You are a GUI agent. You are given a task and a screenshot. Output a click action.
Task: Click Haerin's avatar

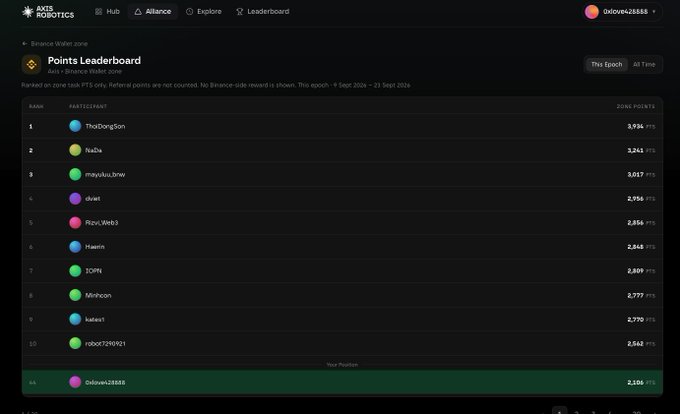[x=75, y=247]
